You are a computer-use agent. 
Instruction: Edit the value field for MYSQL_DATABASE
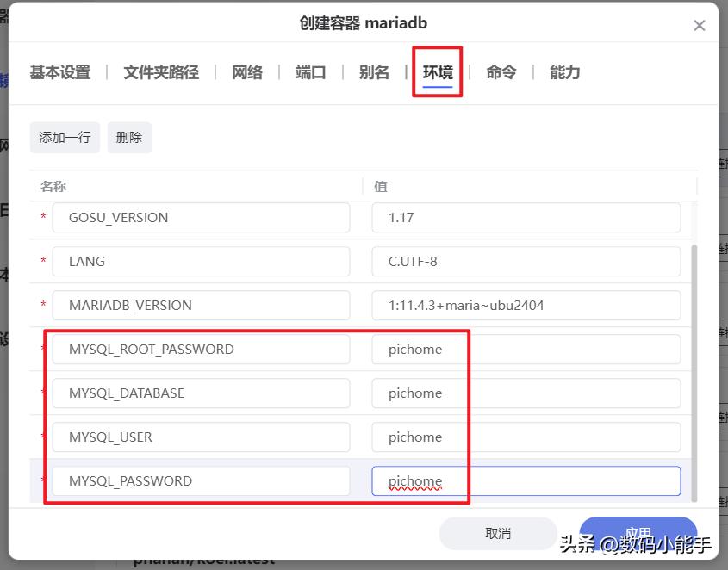coord(526,393)
